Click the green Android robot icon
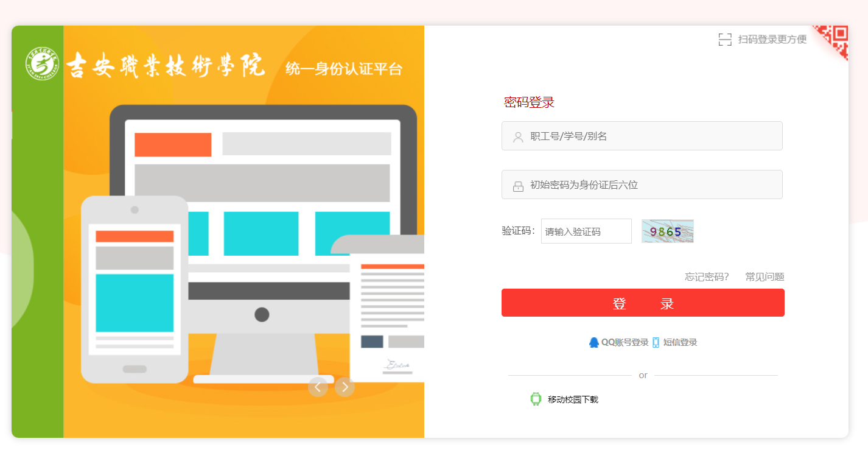This screenshot has width=868, height=450. (536, 399)
